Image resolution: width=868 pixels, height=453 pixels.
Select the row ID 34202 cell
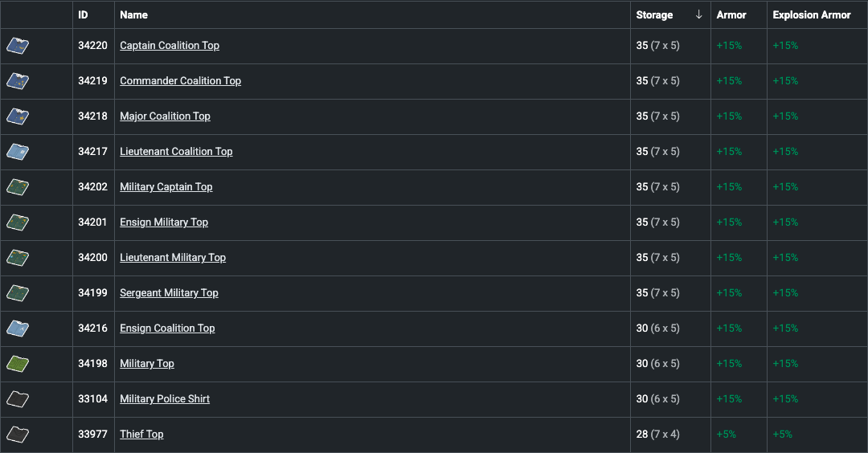(x=92, y=187)
